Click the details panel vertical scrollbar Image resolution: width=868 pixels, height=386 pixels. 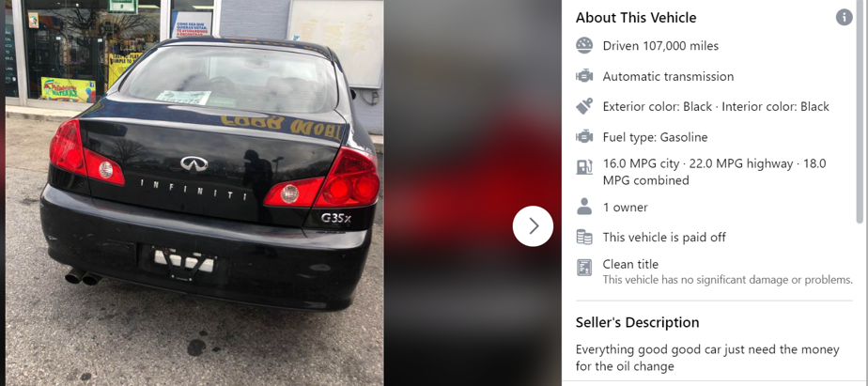860,111
